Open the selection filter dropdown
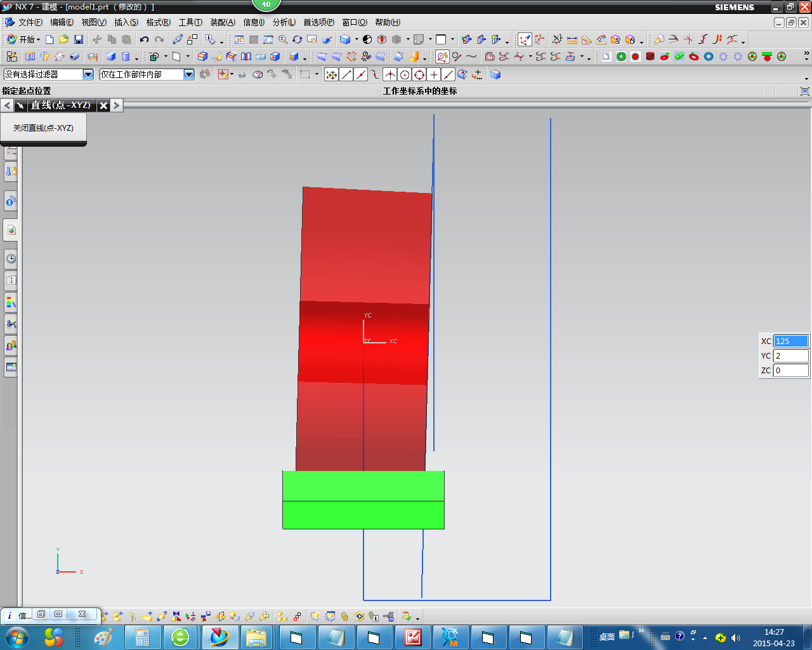 [x=88, y=74]
